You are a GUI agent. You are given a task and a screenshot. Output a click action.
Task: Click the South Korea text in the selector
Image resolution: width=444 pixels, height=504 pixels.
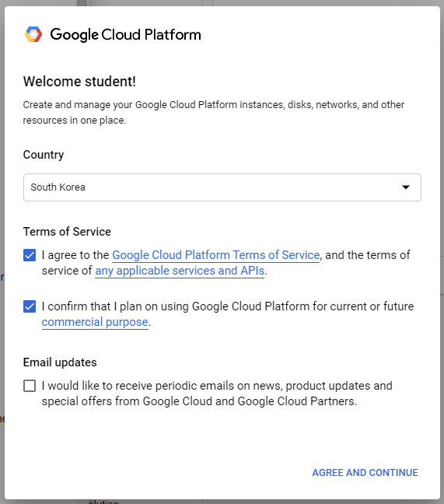[58, 187]
